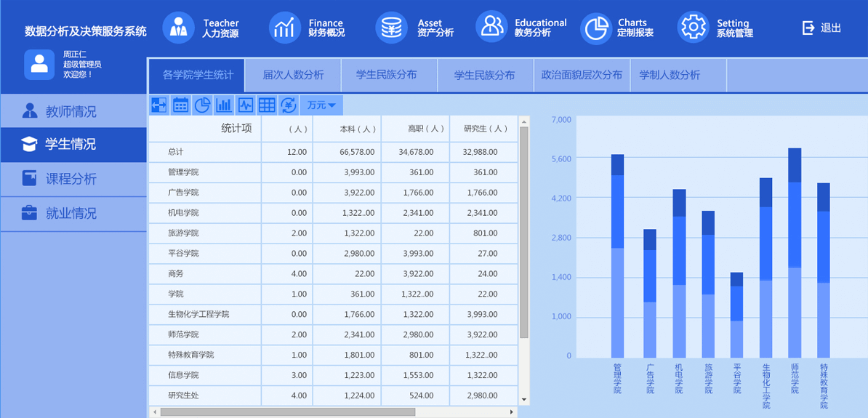Open the 政治面貌层次分布 tab
Screen dimensions: 868x418
point(582,75)
